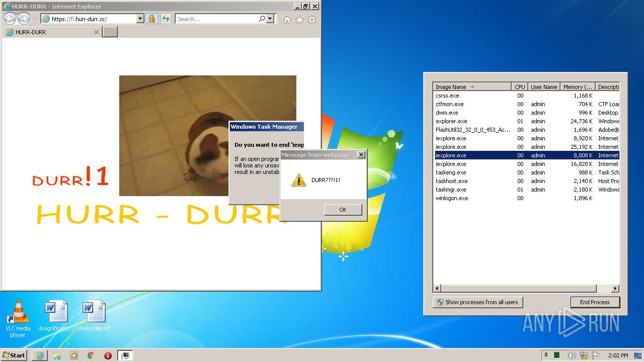644x362 pixels.
Task: Open Internet Explorer taskbar icon
Action: pos(40,355)
